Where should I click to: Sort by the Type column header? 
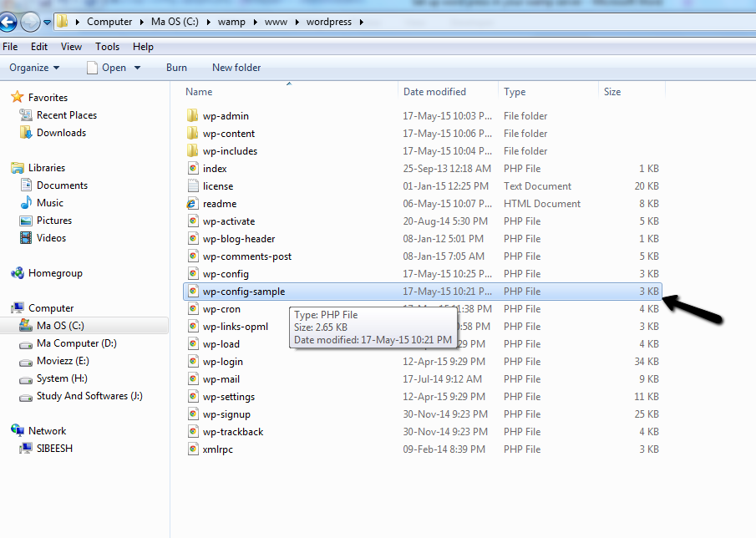point(515,92)
